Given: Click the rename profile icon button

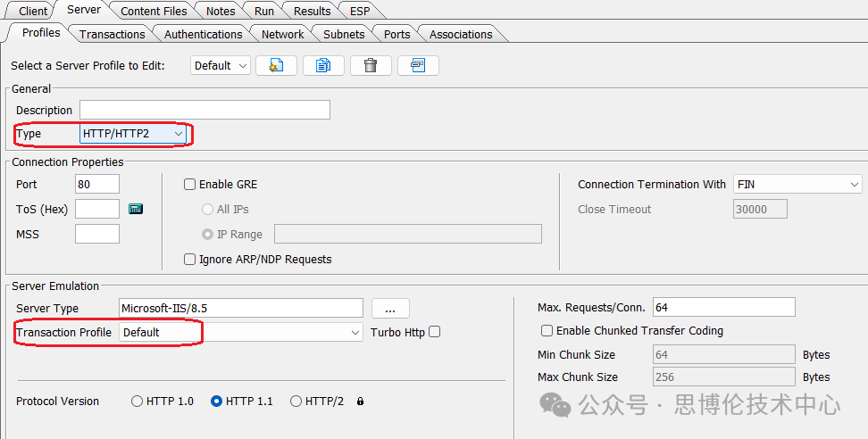Looking at the screenshot, I should [x=418, y=65].
